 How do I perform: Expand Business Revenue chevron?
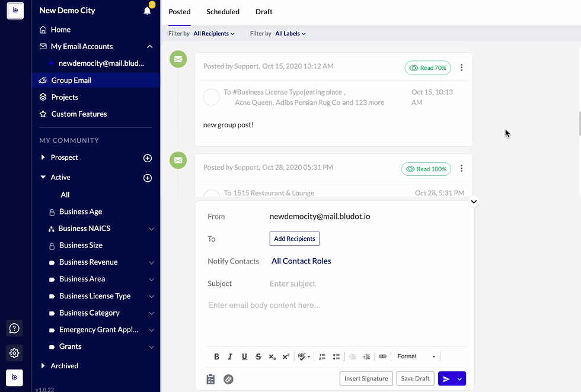click(152, 262)
